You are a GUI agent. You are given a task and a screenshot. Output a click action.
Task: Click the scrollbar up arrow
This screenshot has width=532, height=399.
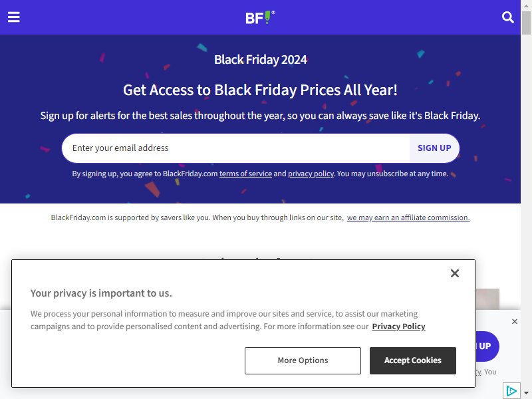click(x=526, y=5)
